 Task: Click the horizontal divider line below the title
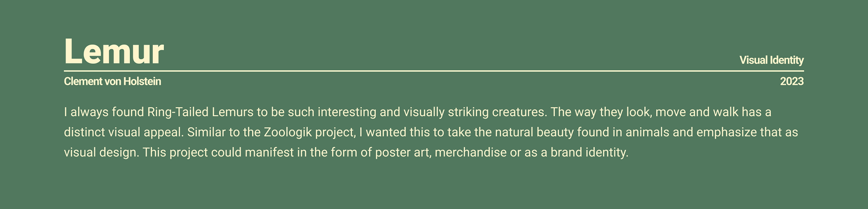point(434,71)
